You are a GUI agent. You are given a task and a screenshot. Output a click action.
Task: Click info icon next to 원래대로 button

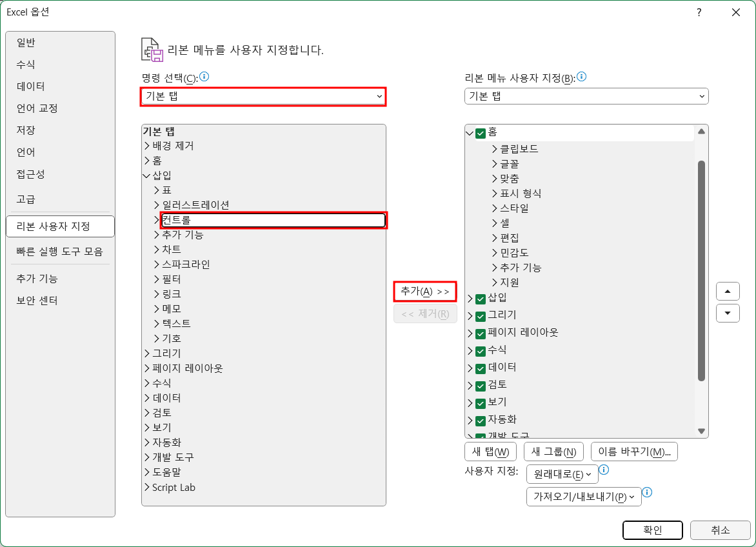tap(604, 470)
